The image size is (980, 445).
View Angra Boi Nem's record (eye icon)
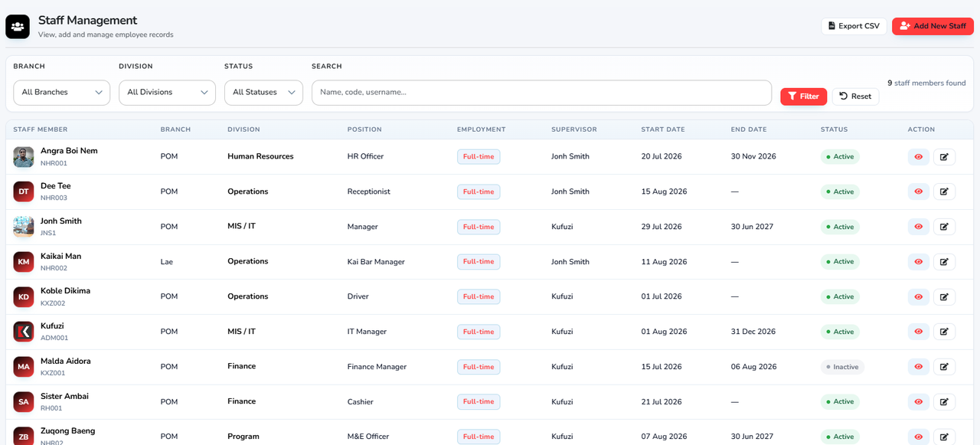coord(918,157)
